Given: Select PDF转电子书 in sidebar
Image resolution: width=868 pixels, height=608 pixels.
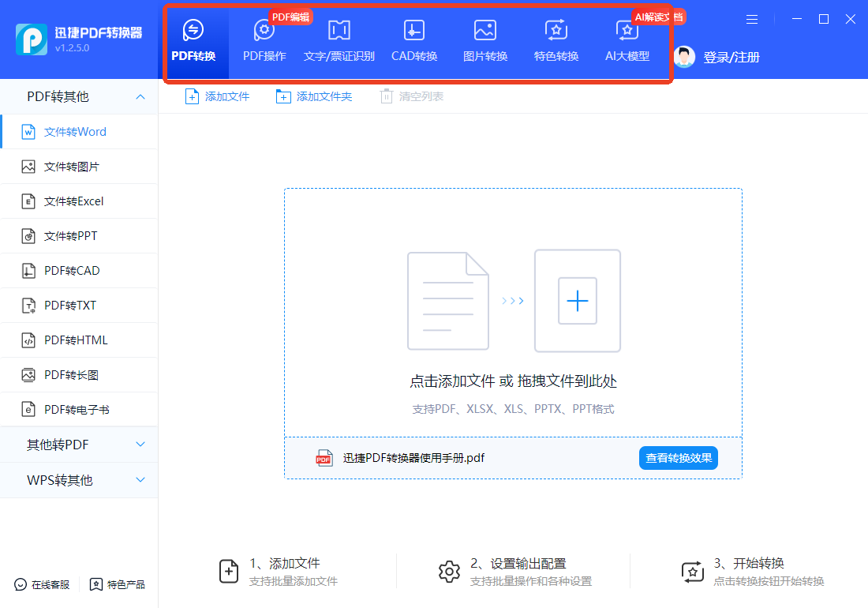Looking at the screenshot, I should click(79, 410).
